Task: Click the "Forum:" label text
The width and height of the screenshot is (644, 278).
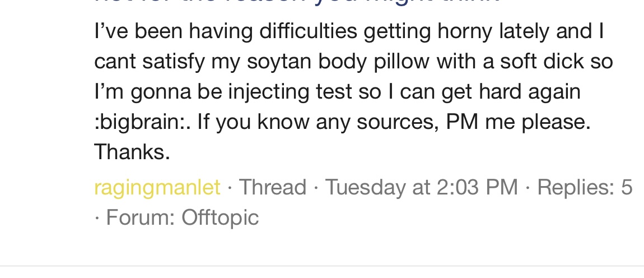Action: [141, 217]
